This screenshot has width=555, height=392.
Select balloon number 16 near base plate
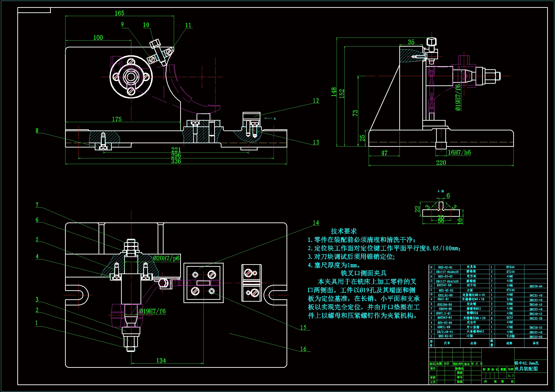point(303,349)
